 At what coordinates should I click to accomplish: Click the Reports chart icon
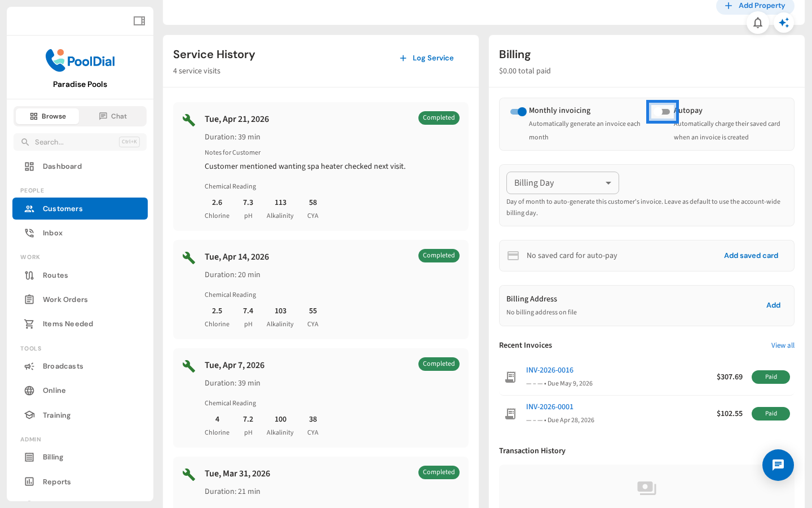pos(29,481)
